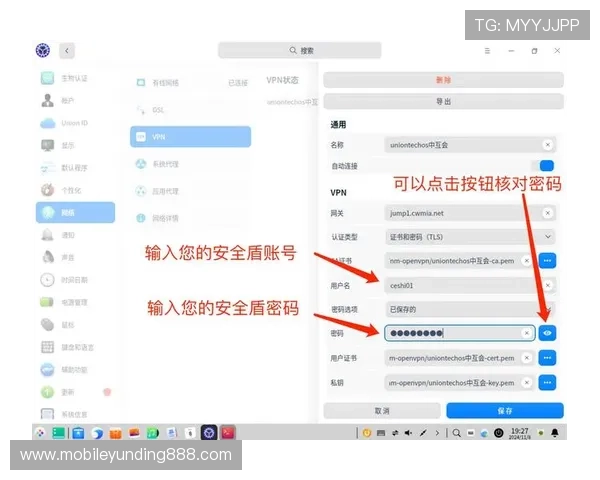Screen dimensions: 600x480
Task: Browse for CA certificate file with the dots button
Action: click(547, 261)
